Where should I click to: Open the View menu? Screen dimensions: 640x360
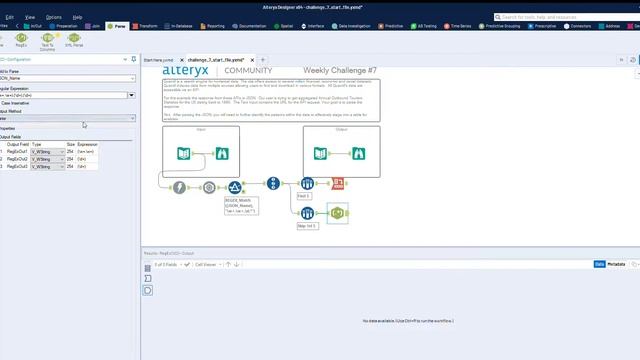(x=30, y=17)
